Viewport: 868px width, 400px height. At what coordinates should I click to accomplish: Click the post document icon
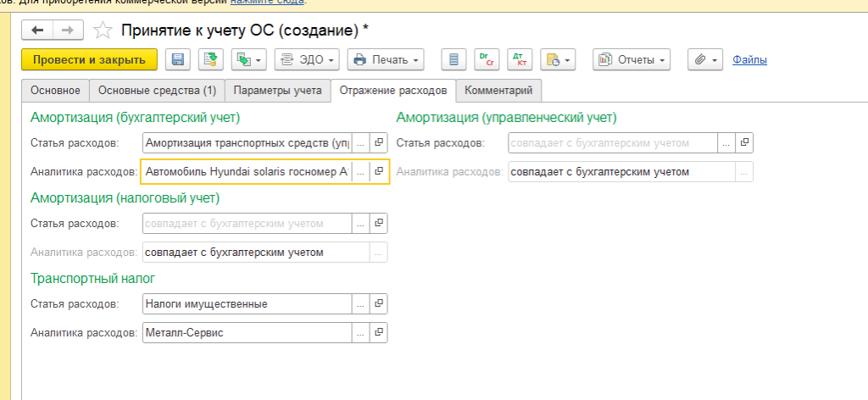click(209, 59)
